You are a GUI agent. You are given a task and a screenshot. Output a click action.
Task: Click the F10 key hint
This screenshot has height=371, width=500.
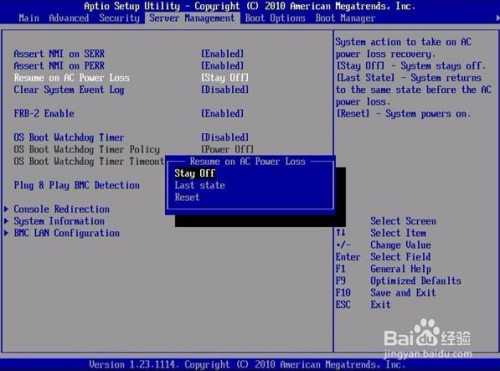tap(343, 293)
